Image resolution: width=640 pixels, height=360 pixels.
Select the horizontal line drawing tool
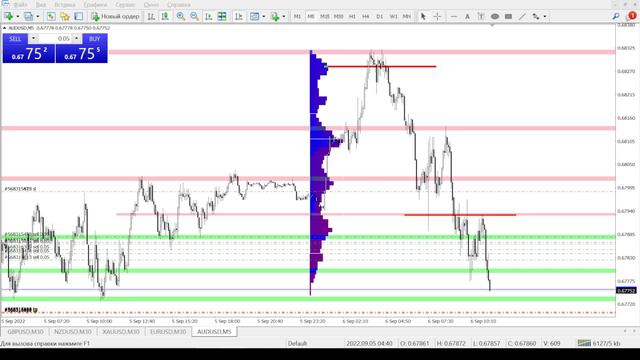tap(453, 16)
